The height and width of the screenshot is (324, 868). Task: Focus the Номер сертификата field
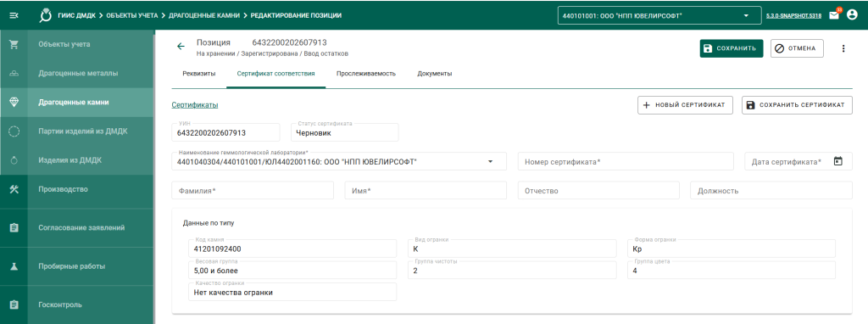tap(626, 161)
